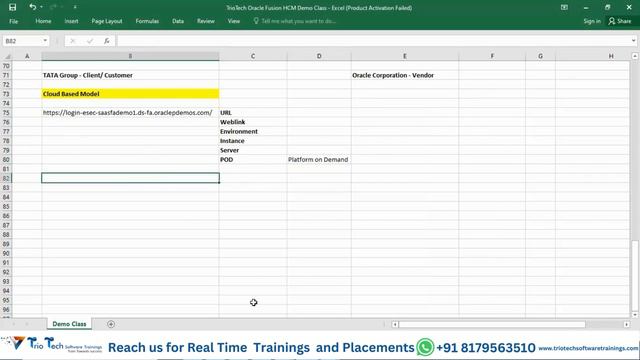This screenshot has width=640, height=360.
Task: Click the Cancel (X) formula bar icon
Action: pyautogui.click(x=73, y=41)
